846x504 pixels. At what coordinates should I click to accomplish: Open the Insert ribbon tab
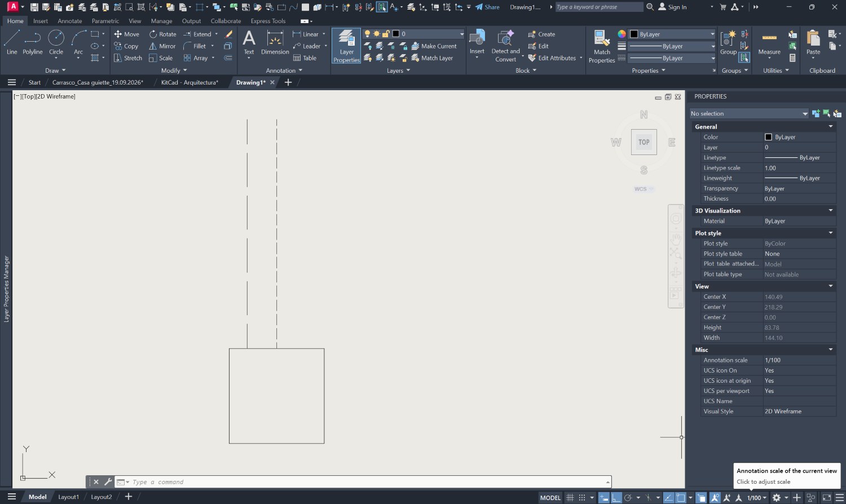coord(41,21)
